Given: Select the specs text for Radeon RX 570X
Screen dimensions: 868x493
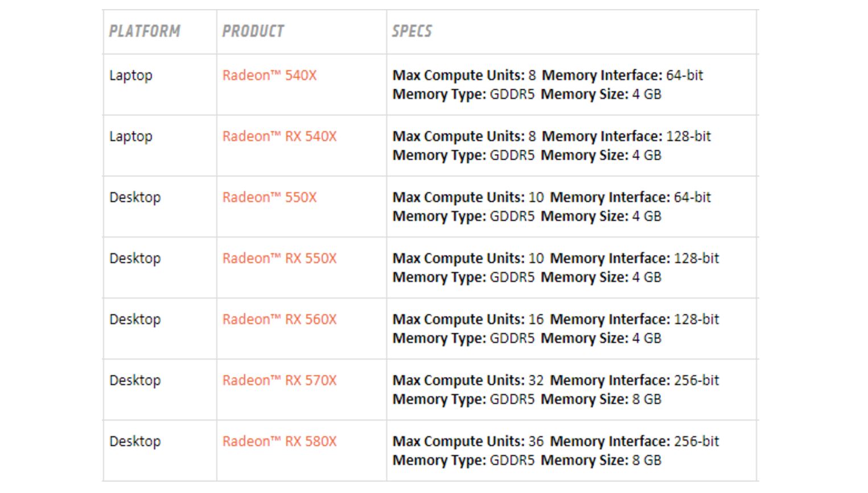Looking at the screenshot, I should 555,390.
